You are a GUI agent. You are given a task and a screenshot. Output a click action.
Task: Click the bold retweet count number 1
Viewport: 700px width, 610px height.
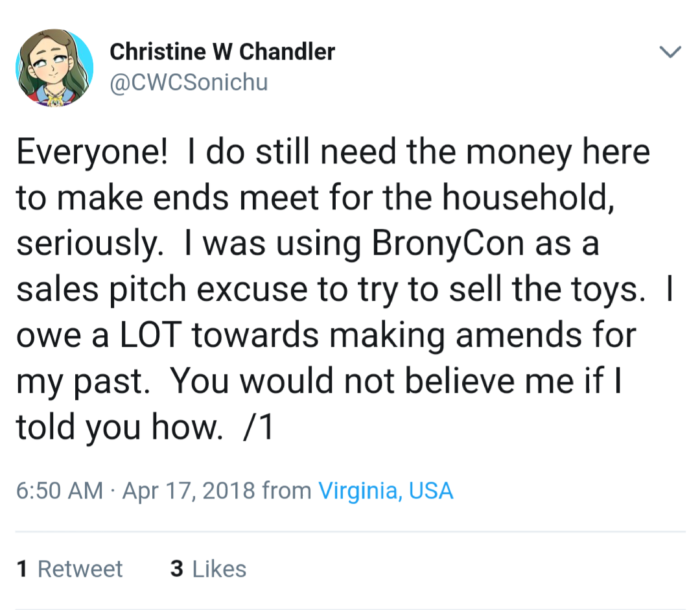pyautogui.click(x=22, y=569)
